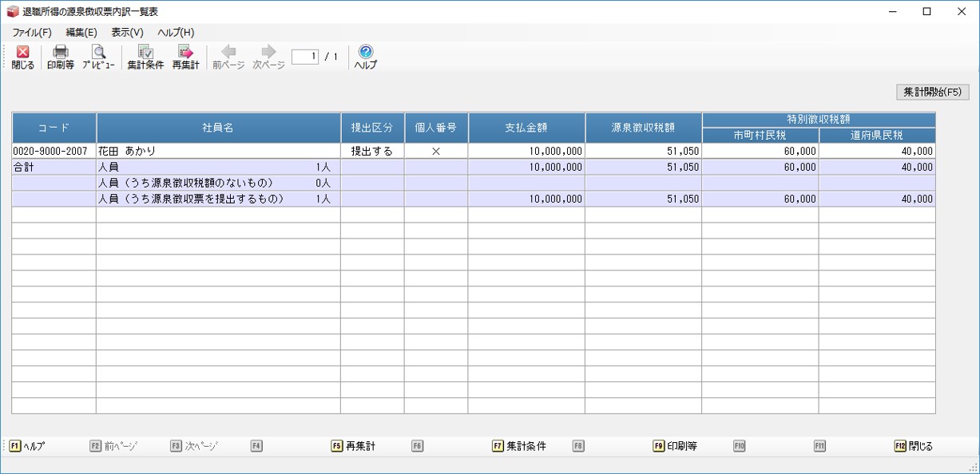Click the 次ページ arrow icon in toolbar
Image resolution: width=980 pixels, height=474 pixels.
coord(268,53)
